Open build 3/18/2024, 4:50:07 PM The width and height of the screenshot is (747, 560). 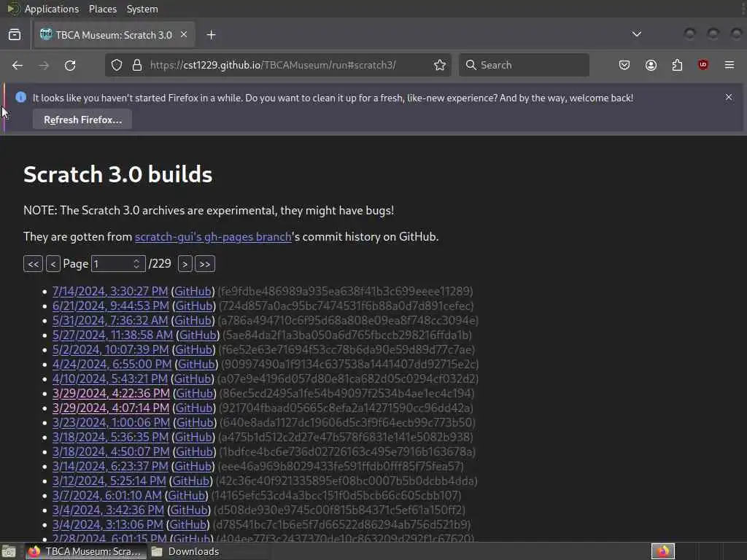111,451
